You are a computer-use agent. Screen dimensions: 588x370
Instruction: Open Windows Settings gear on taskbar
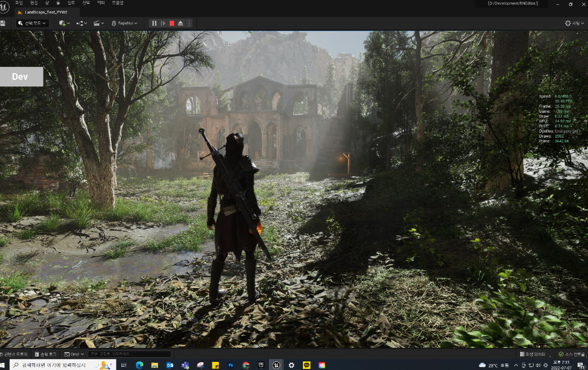tap(292, 365)
